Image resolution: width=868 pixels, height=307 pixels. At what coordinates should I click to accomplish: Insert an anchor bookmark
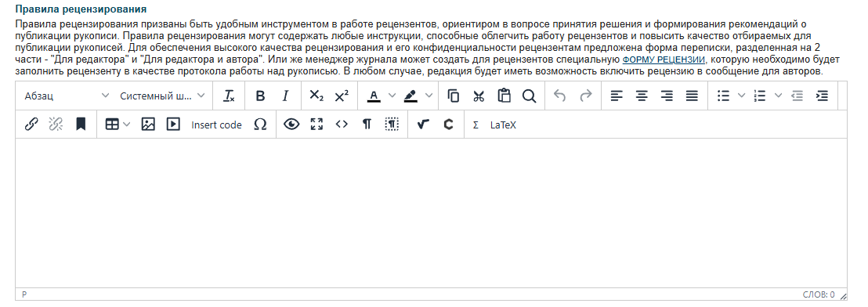[x=81, y=125]
